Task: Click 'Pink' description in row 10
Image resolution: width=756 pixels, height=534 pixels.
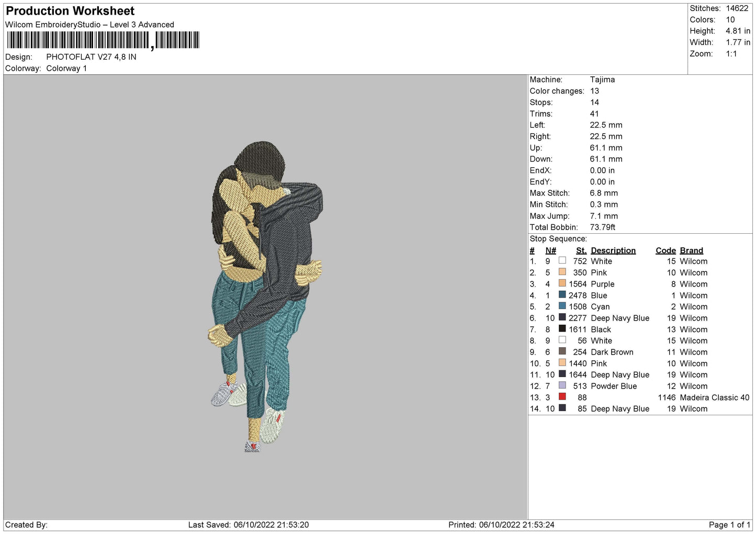Action: [x=599, y=363]
